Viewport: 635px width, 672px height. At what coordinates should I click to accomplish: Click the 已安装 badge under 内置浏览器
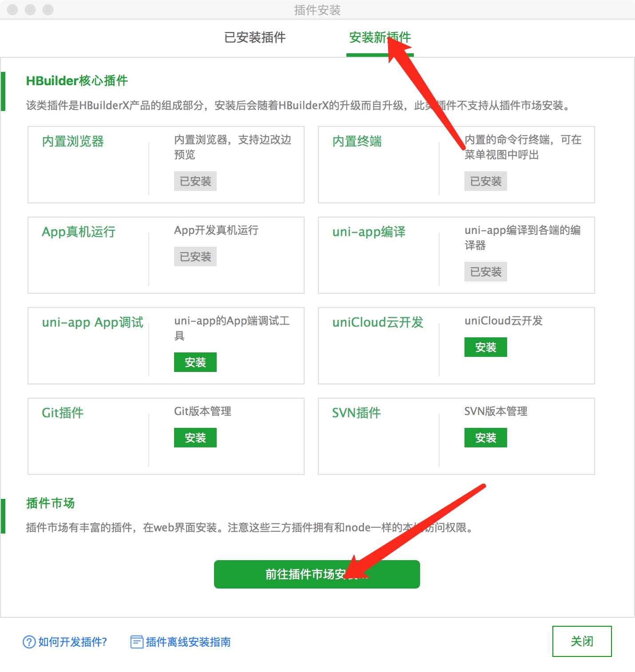pos(195,181)
